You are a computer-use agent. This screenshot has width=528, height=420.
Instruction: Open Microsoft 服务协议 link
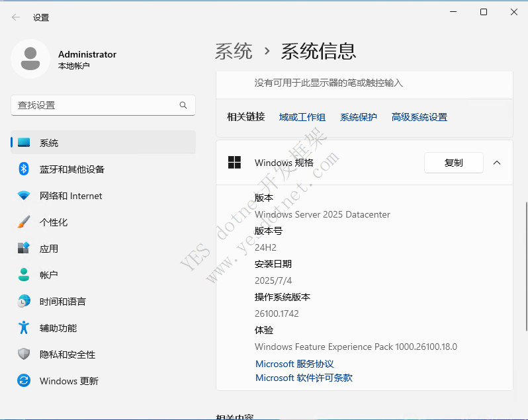[294, 364]
